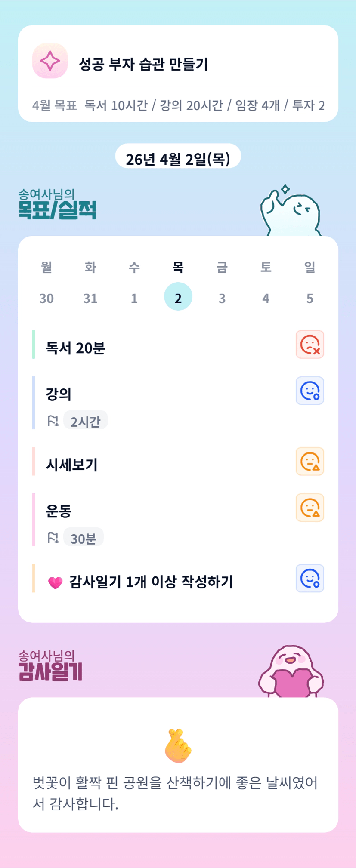Screen dimensions: 356x868
Task: Click the pink heart emoji icon
Action: click(x=55, y=582)
